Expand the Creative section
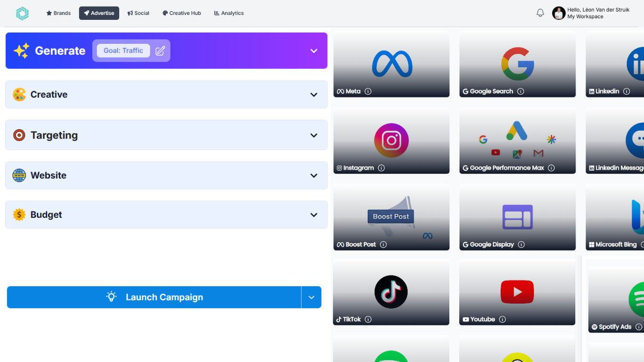Image resolution: width=644 pixels, height=362 pixels. [x=314, y=95]
